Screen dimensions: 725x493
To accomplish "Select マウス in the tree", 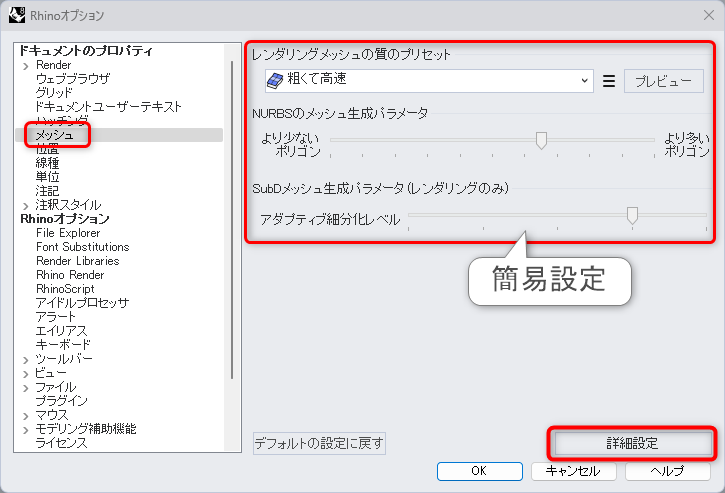I will [52, 414].
